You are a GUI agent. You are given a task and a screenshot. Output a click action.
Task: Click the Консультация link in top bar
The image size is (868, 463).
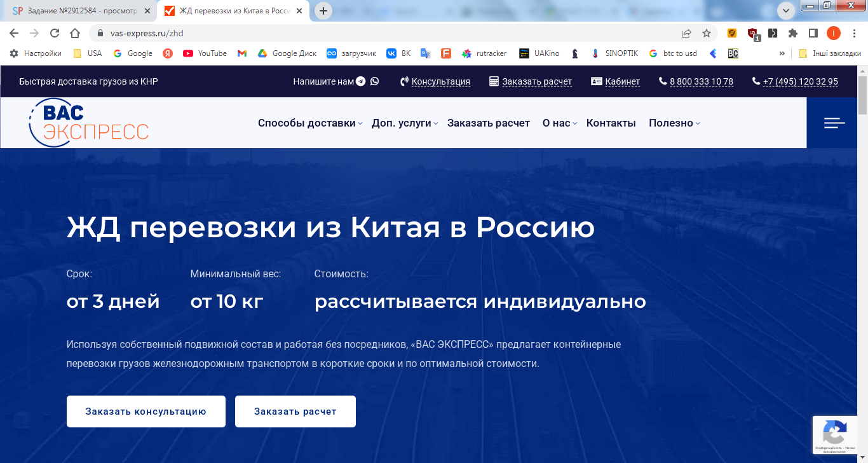[435, 81]
